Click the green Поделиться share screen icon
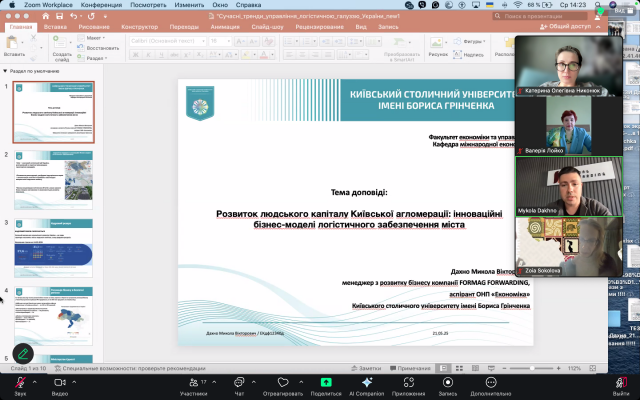This screenshot has width=640, height=400. tap(325, 383)
